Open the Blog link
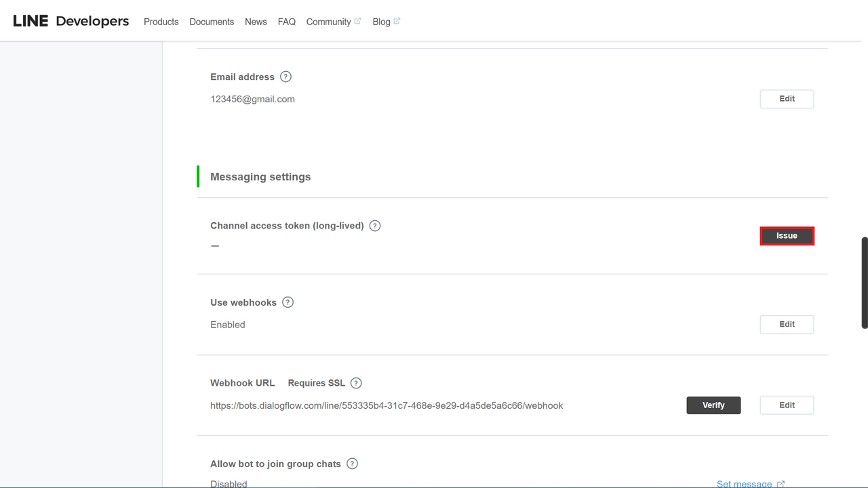 (381, 22)
